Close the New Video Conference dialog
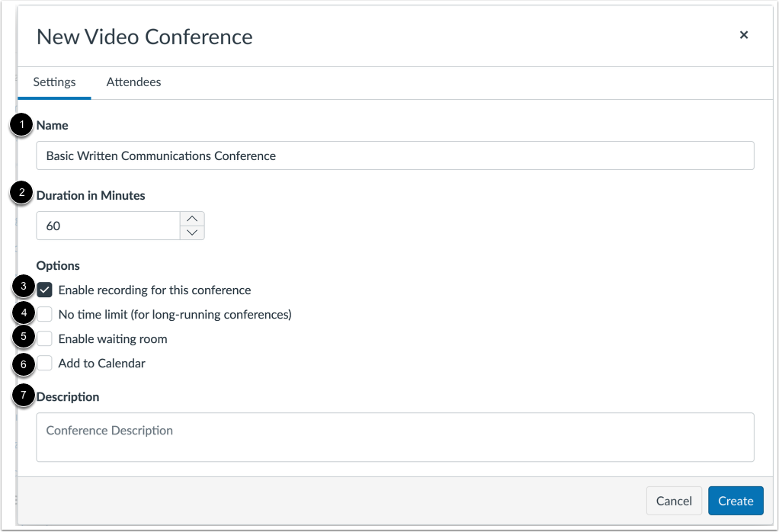The height and width of the screenshot is (532, 779). (x=743, y=34)
